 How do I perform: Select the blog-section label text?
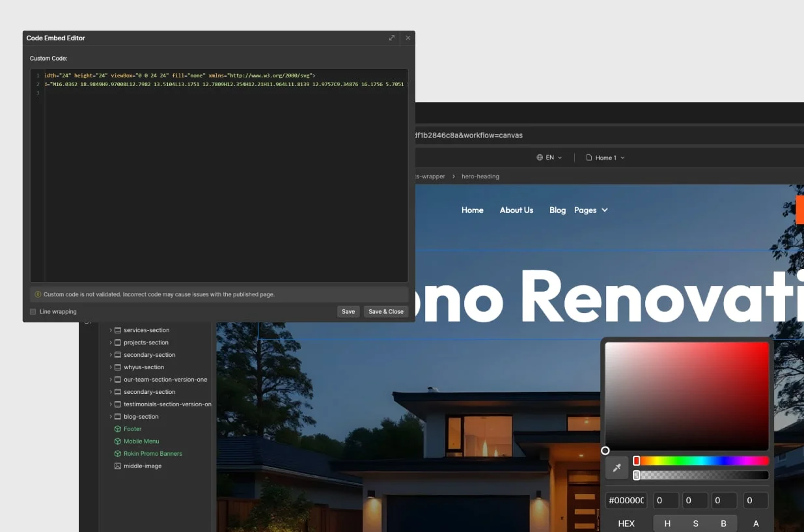point(141,417)
